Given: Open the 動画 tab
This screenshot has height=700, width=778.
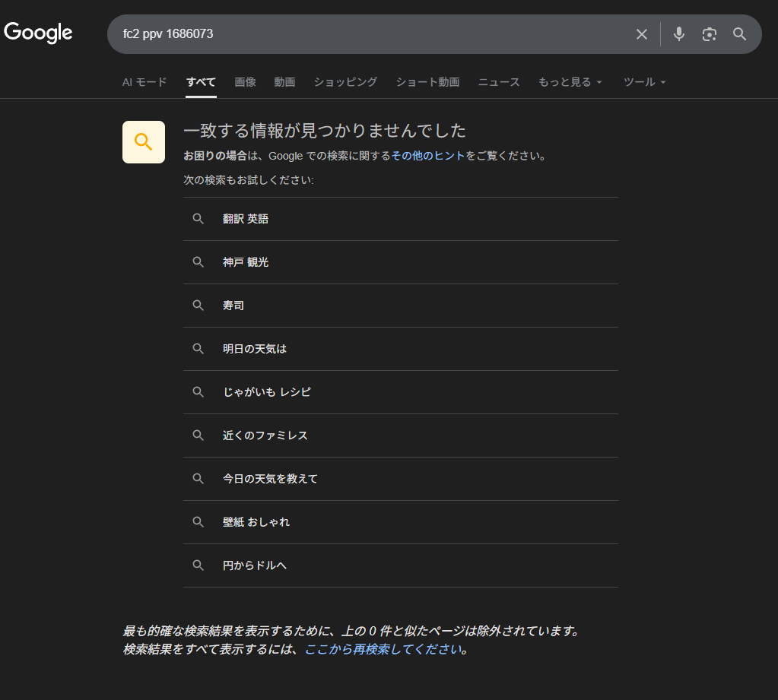Looking at the screenshot, I should pyautogui.click(x=284, y=82).
